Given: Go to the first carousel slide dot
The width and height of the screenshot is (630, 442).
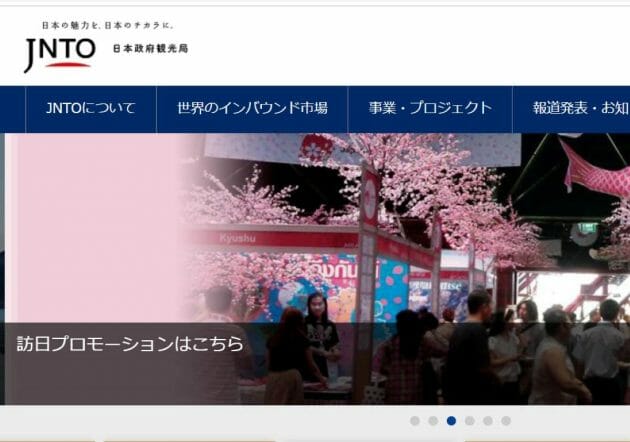Looking at the screenshot, I should coord(415,421).
